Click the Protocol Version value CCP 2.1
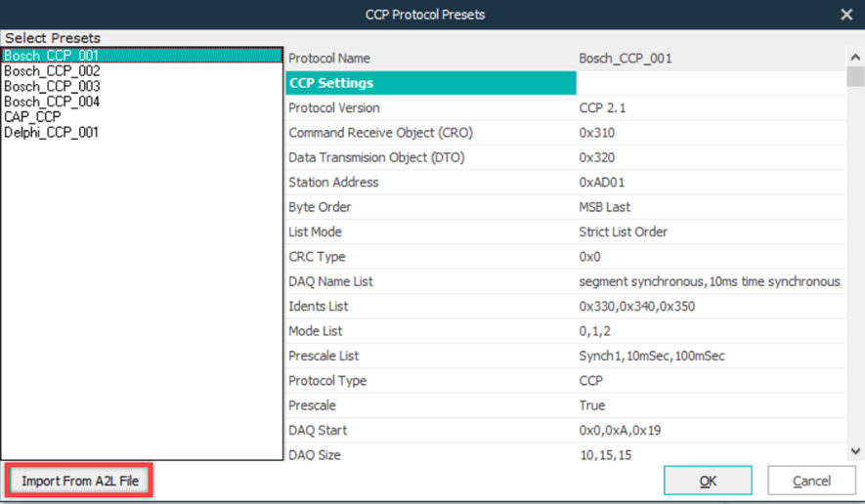Viewport: 865px width, 504px height. point(602,108)
